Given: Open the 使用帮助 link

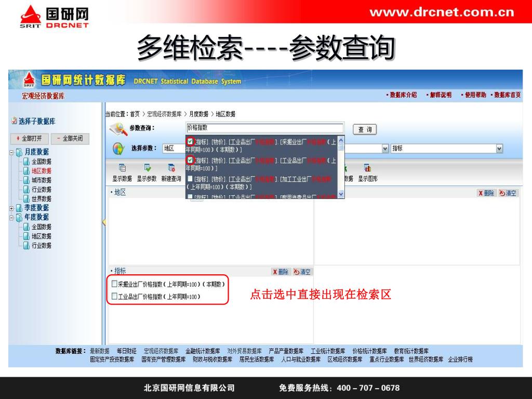Looking at the screenshot, I should 475,95.
